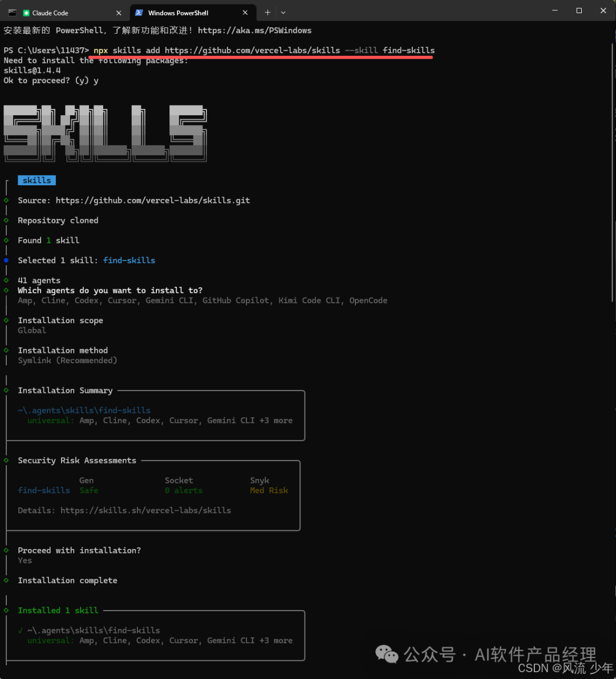The image size is (616, 679).
Task: Close the Claude Code tab
Action: point(119,12)
